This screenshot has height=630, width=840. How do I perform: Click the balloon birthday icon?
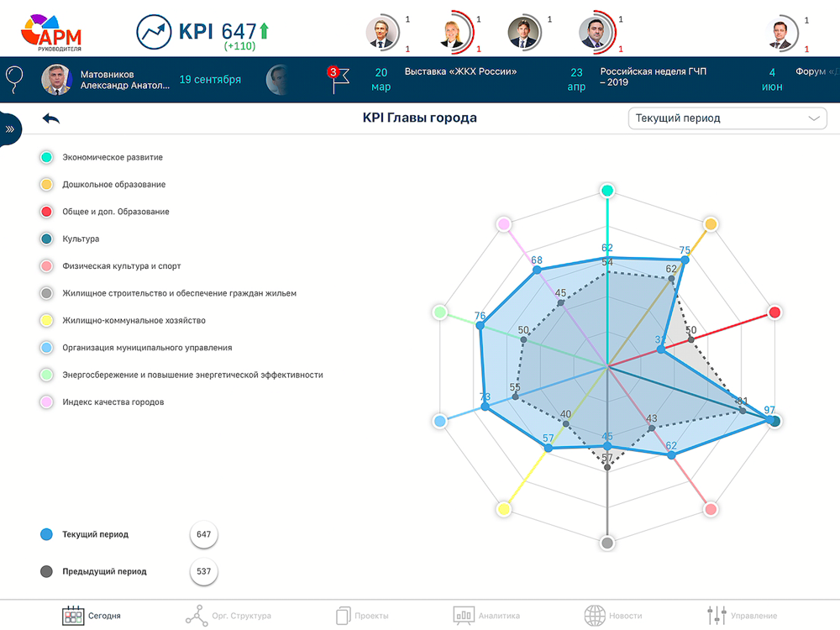(x=14, y=80)
